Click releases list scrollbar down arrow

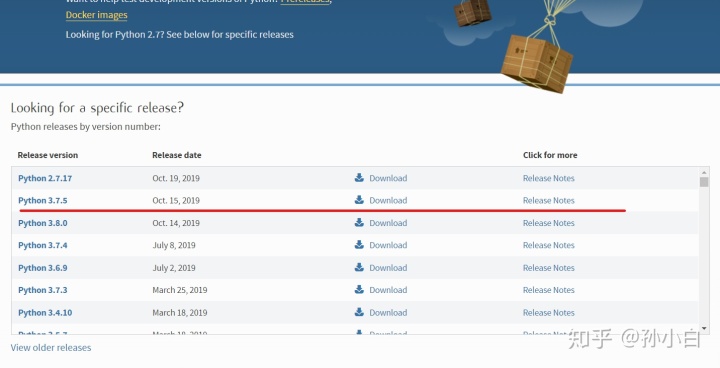coord(704,329)
